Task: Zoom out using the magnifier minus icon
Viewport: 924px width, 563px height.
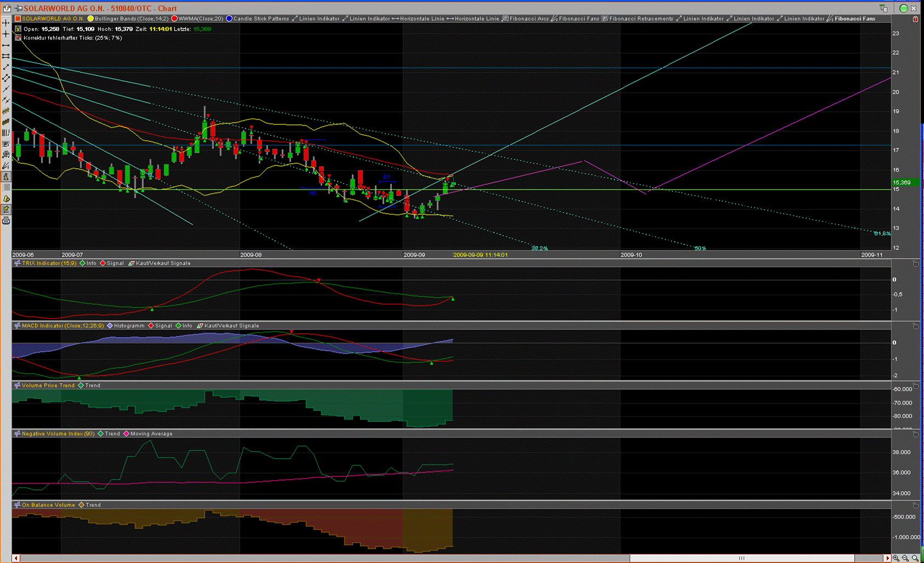Action: pos(905,558)
